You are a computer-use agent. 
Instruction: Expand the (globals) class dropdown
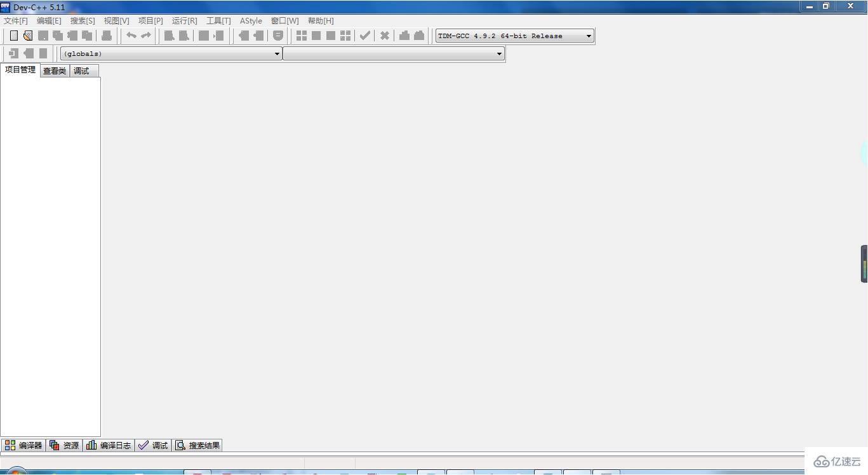click(x=171, y=53)
